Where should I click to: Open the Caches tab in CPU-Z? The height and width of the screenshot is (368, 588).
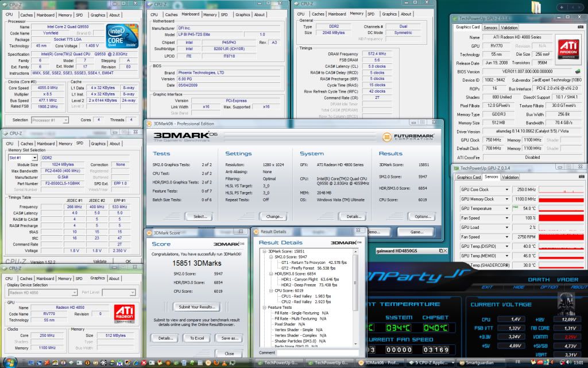click(26, 15)
